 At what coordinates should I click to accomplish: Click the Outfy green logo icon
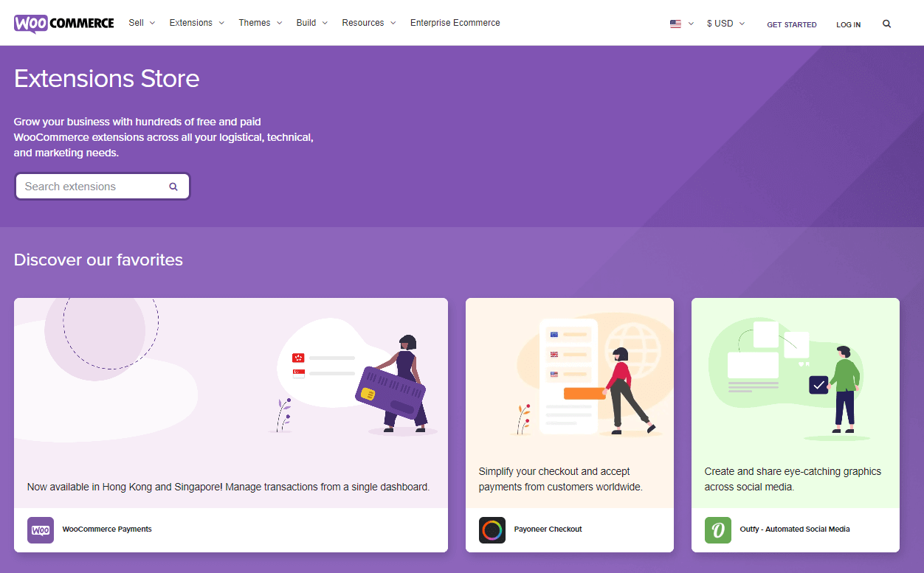coord(718,529)
